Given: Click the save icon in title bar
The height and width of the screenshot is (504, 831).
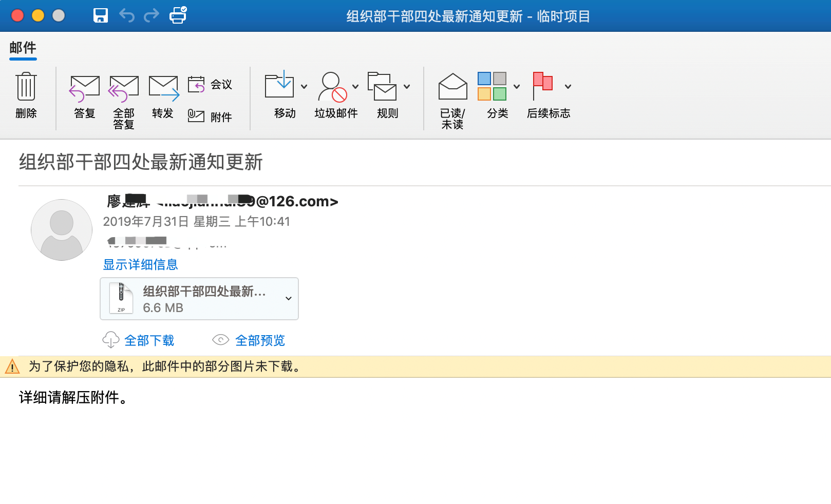Looking at the screenshot, I should coord(101,15).
